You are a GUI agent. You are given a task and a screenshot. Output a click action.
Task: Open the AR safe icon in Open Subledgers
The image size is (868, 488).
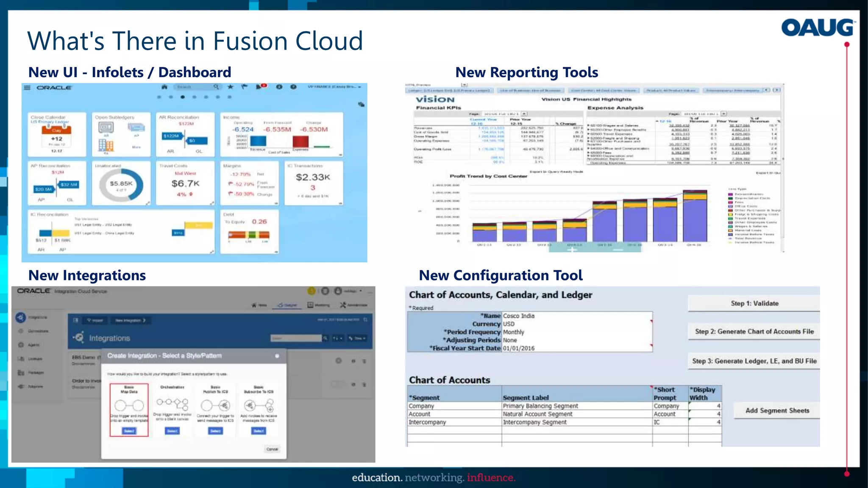coord(106,127)
